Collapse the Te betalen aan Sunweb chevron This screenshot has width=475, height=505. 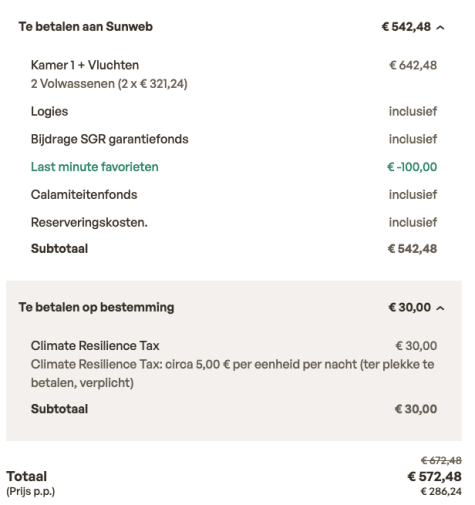(x=440, y=27)
